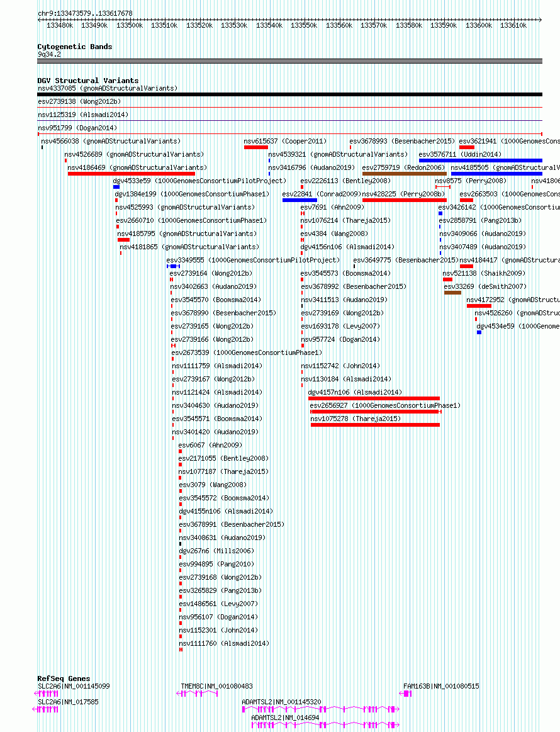Click esv2226113 (Bentley2008) label
560x732 pixels.
pos(345,181)
